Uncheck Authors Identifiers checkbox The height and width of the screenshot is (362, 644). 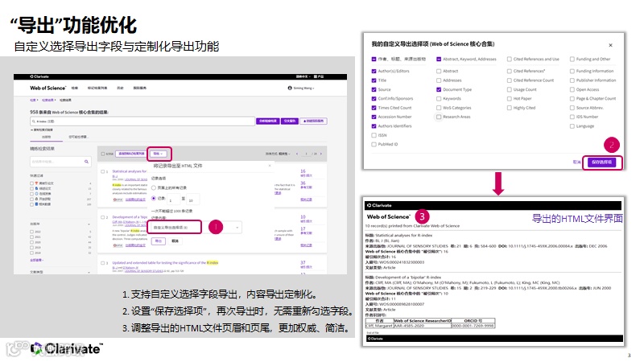click(374, 126)
